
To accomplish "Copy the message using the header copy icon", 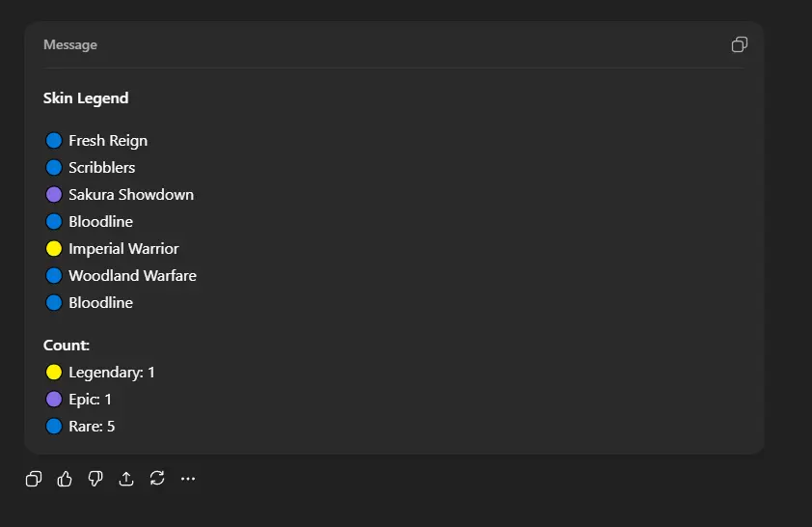I will click(740, 44).
